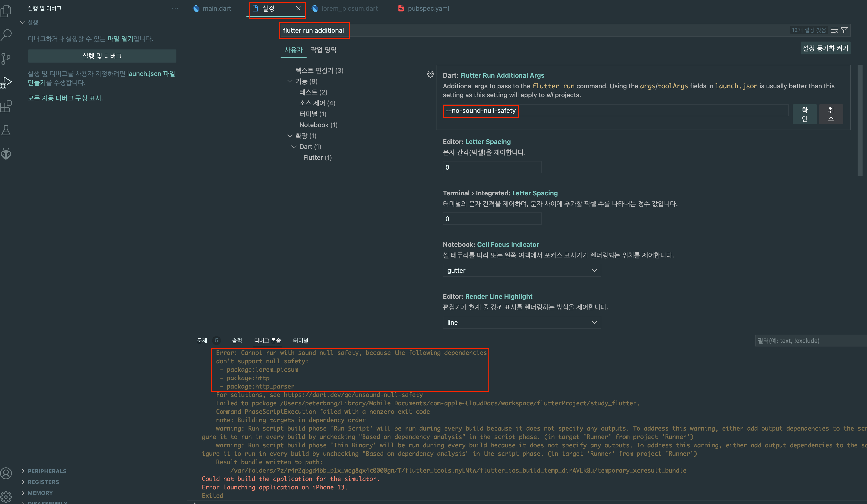The width and height of the screenshot is (867, 504).
Task: Select the 작업 영역 settings tab
Action: pyautogui.click(x=323, y=50)
